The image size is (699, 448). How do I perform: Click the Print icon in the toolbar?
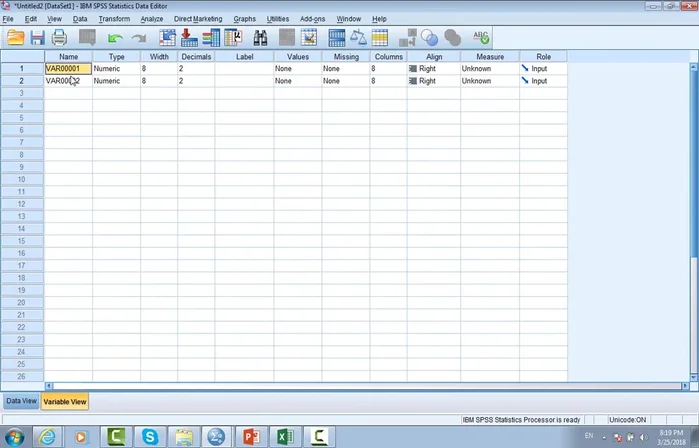[x=59, y=38]
